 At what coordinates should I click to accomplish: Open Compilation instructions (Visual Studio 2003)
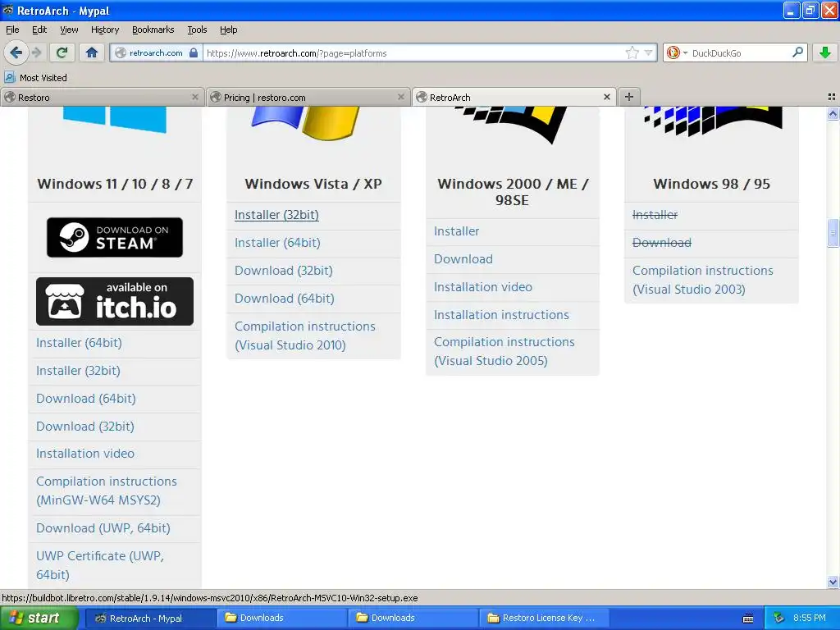coord(702,280)
